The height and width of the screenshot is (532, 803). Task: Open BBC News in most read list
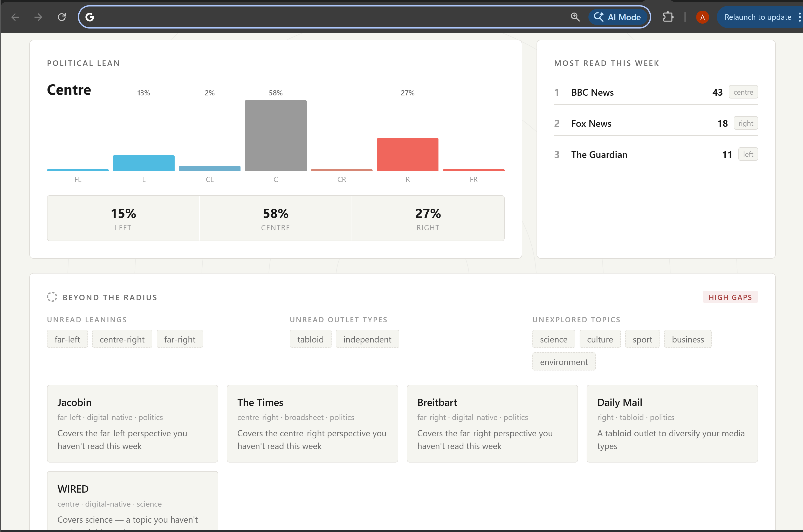592,92
